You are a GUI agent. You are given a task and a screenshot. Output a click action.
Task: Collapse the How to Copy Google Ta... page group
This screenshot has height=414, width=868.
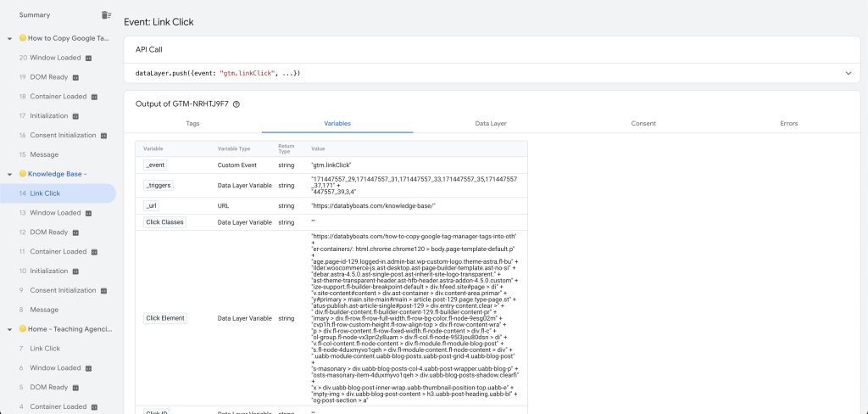tap(10, 39)
